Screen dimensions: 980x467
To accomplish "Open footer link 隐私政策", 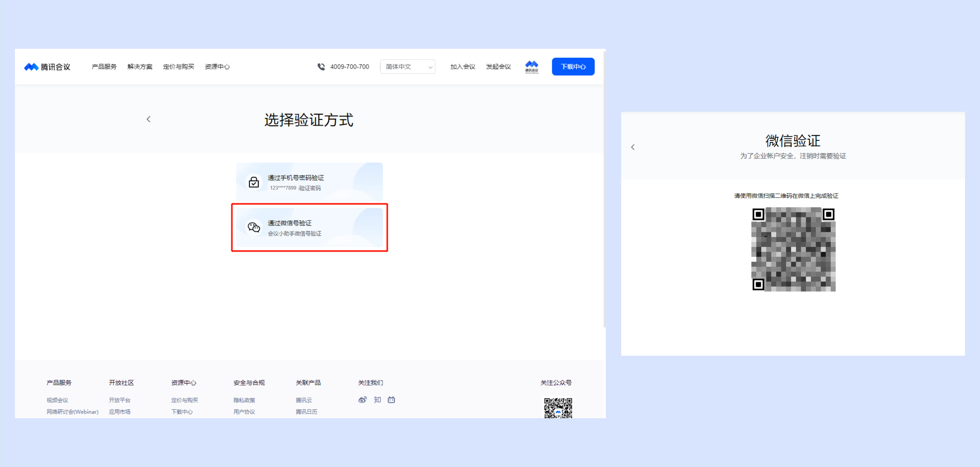I will 244,400.
